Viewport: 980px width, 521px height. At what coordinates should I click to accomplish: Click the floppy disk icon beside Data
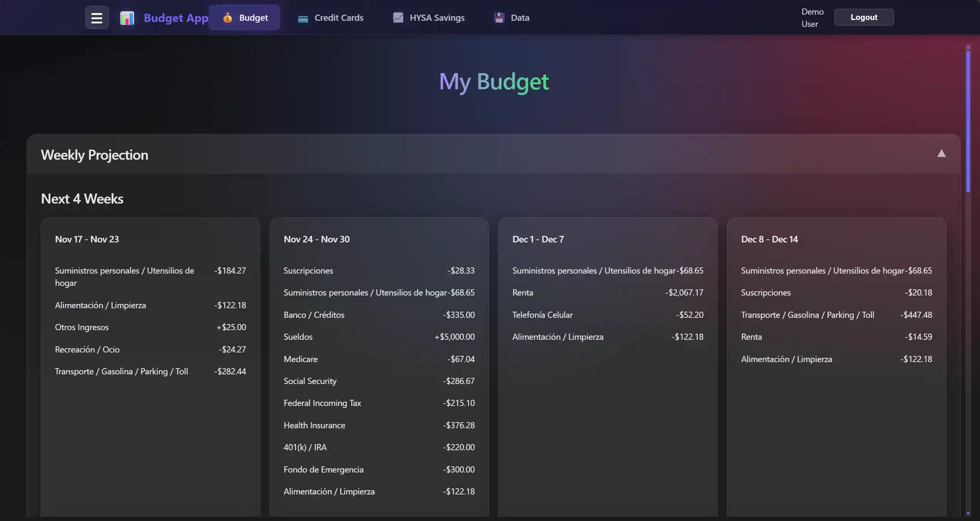pyautogui.click(x=499, y=17)
